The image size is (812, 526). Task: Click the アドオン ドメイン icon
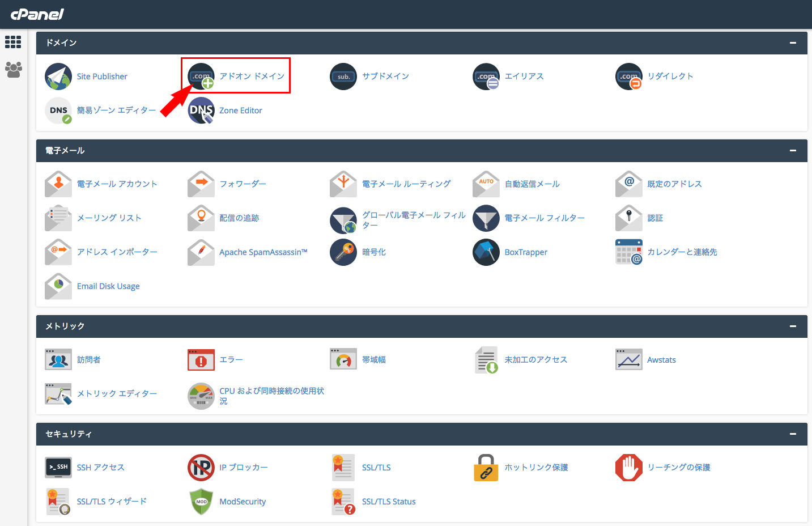click(x=201, y=77)
